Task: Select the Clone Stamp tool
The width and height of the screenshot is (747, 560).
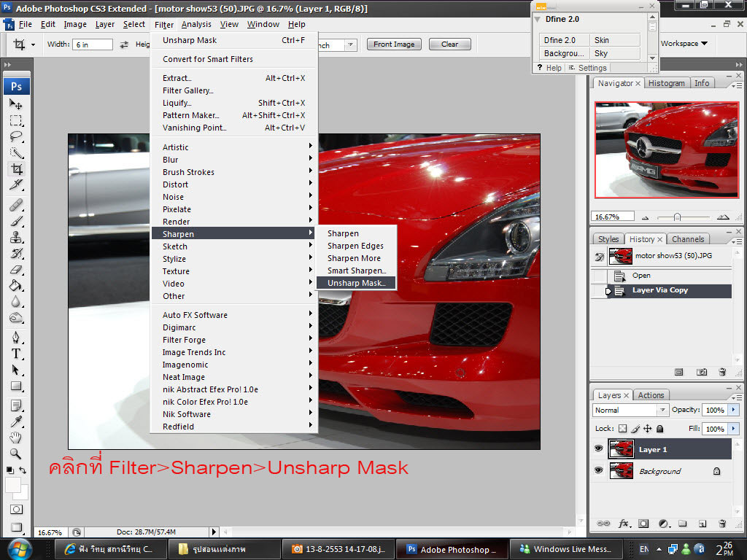Action: pyautogui.click(x=16, y=237)
